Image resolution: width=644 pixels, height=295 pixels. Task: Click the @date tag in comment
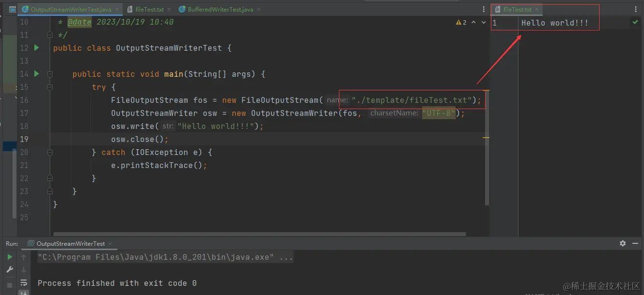point(79,22)
